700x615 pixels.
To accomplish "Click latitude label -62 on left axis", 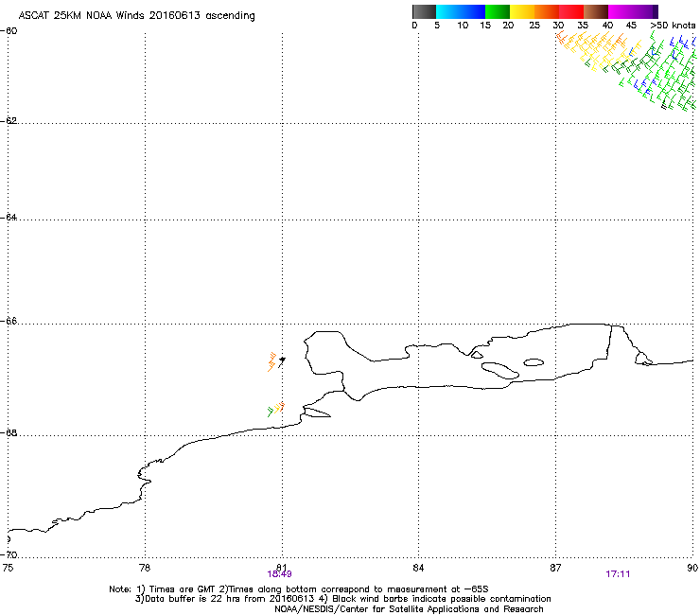I will pyautogui.click(x=9, y=121).
